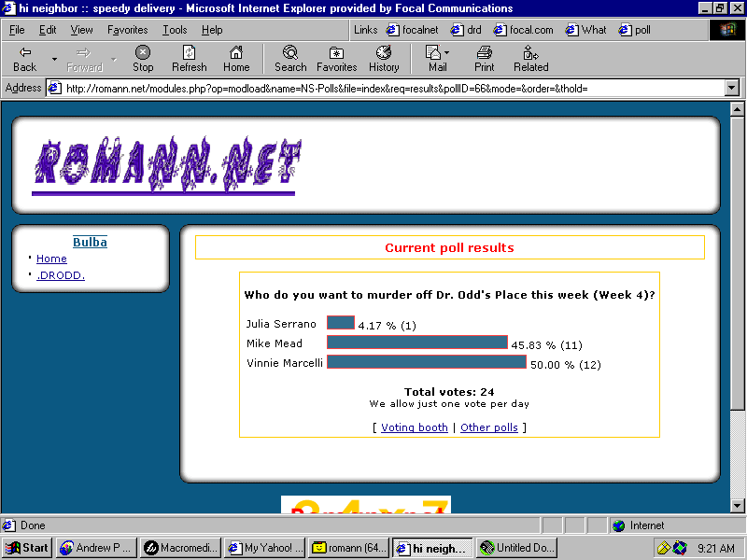Viewport: 747px width, 560px height.
Task: Show the History pane
Action: 384,60
